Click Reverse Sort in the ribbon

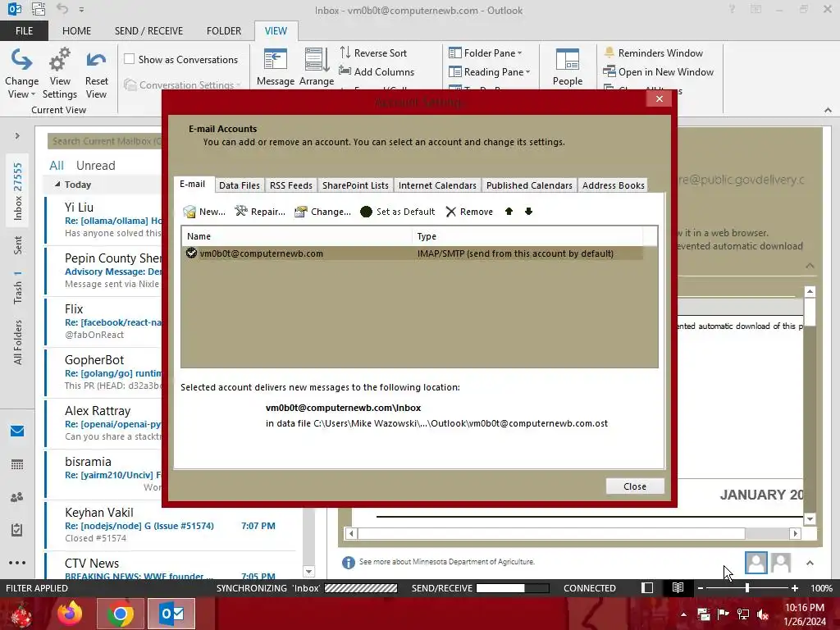pos(373,53)
